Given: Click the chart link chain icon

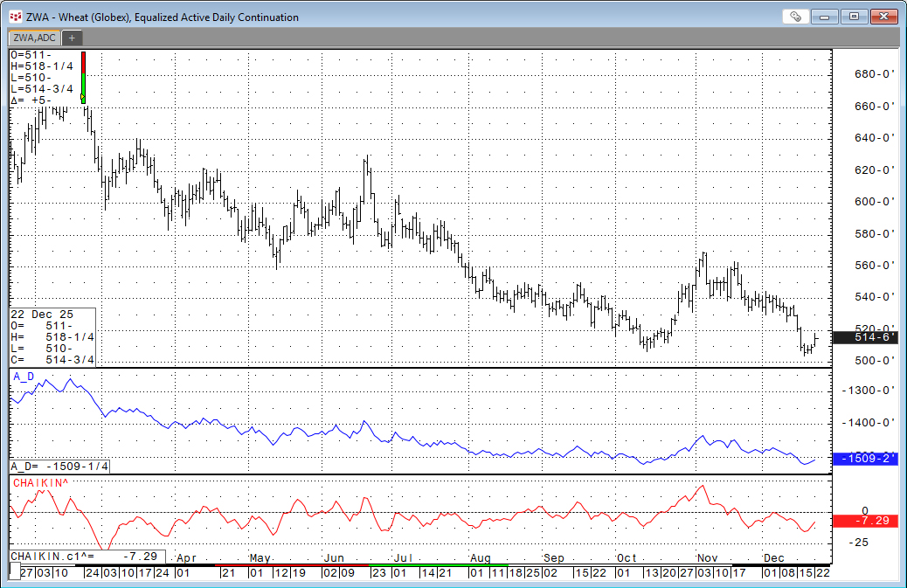Looking at the screenshot, I should click(x=795, y=17).
